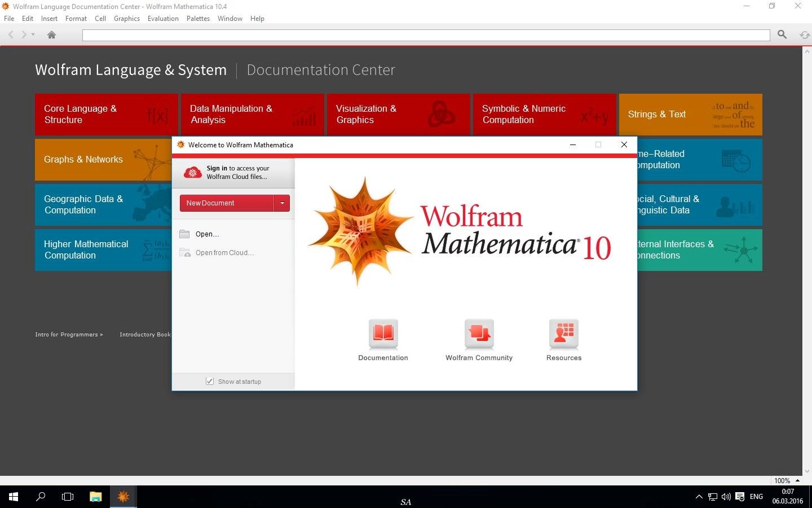Viewport: 812px width, 508px height.
Task: Click the search magnifier icon
Action: (x=782, y=35)
